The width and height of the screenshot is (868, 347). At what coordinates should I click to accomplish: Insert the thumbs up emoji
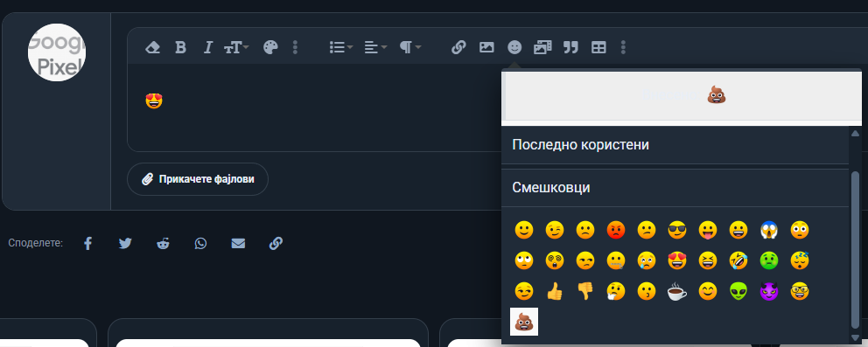(x=555, y=291)
